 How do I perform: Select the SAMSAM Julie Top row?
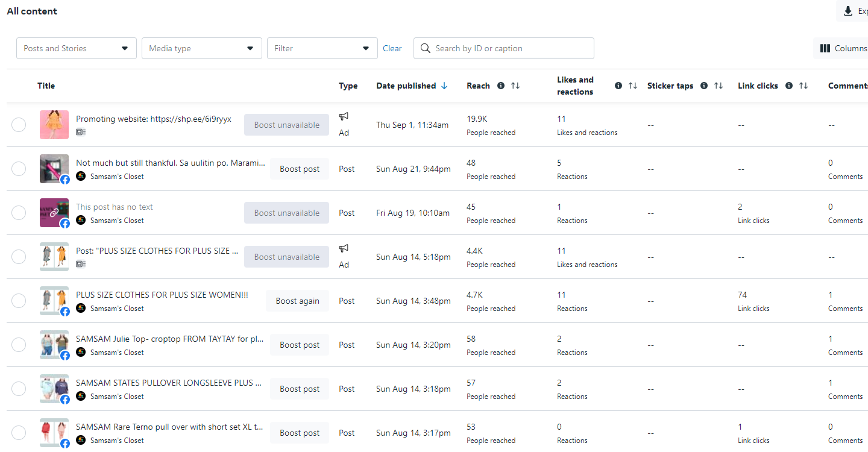(x=19, y=345)
